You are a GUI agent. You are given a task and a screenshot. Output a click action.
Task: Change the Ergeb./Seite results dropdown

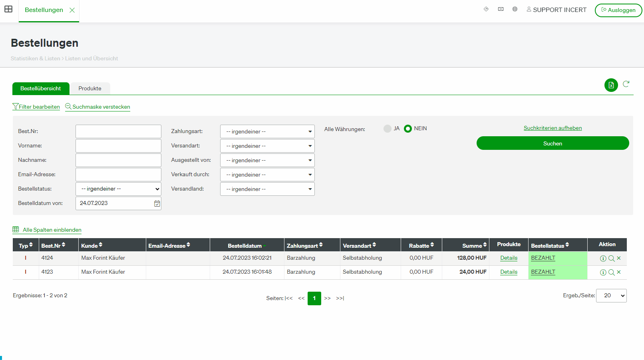click(x=611, y=296)
